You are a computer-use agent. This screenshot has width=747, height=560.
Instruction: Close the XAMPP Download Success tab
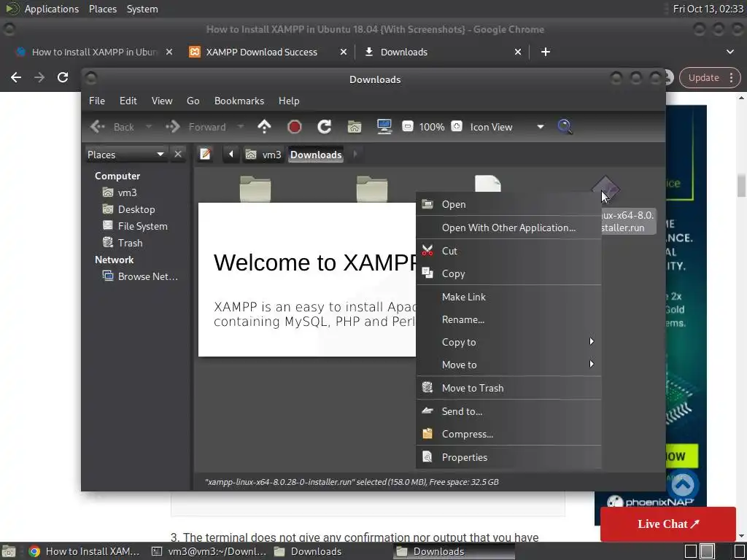point(344,52)
